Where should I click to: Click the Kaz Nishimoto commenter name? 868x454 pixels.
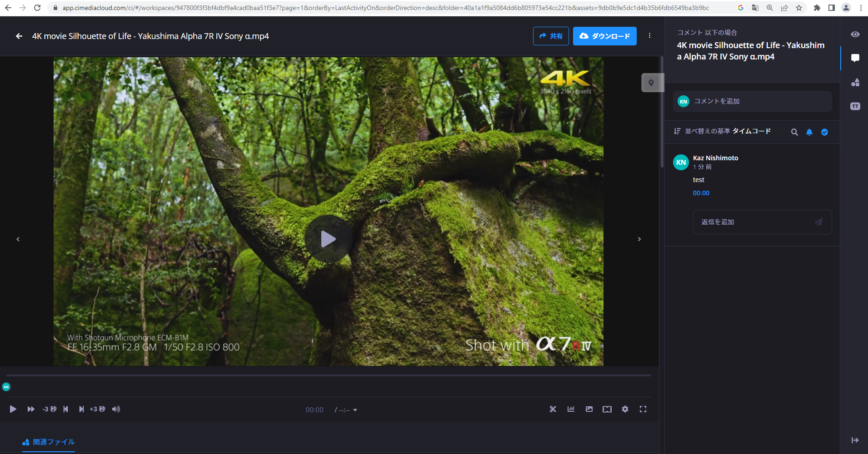tap(715, 158)
